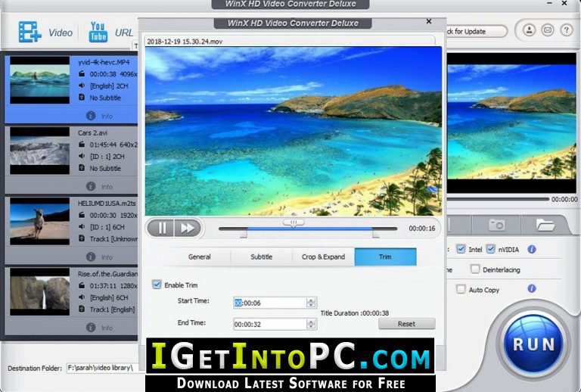This screenshot has width=581, height=392.
Task: Select the Rise.of.the.Guardians waterfall thumbnail
Action: tap(39, 291)
